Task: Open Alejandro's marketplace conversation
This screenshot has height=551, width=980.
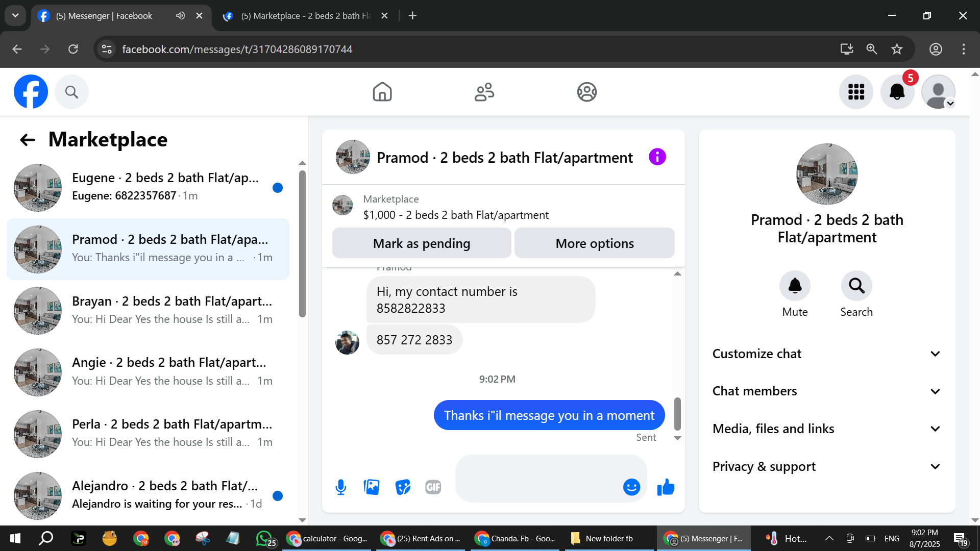Action: pos(148,495)
